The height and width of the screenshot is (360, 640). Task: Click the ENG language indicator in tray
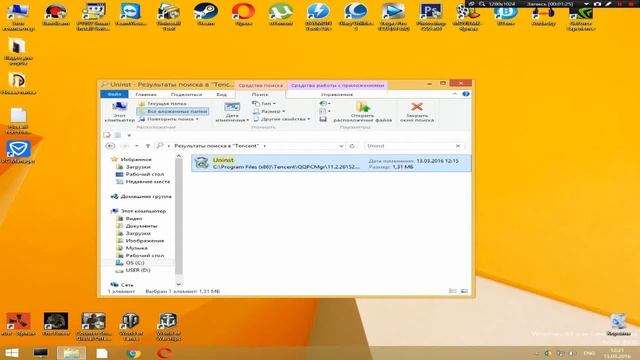(589, 353)
